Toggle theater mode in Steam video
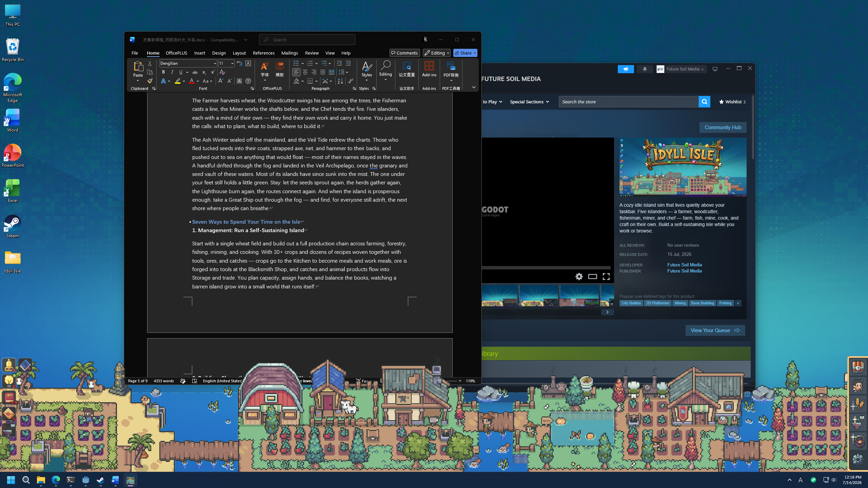The width and height of the screenshot is (868, 488). pos(592,277)
